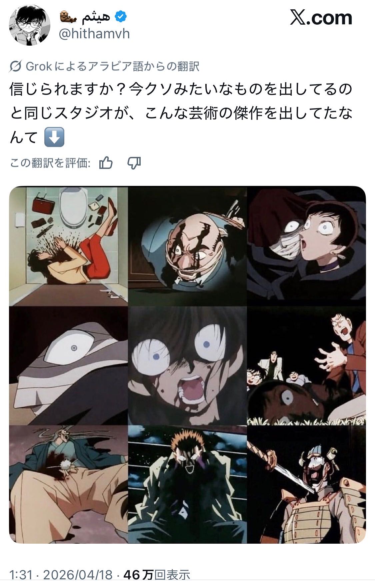
Task: Open the group discovering body image
Action: coord(307,365)
